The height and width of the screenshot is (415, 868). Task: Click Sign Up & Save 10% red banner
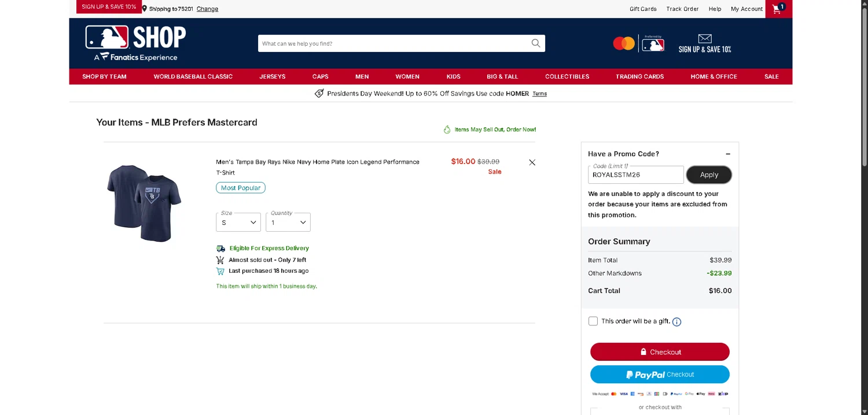(x=109, y=7)
